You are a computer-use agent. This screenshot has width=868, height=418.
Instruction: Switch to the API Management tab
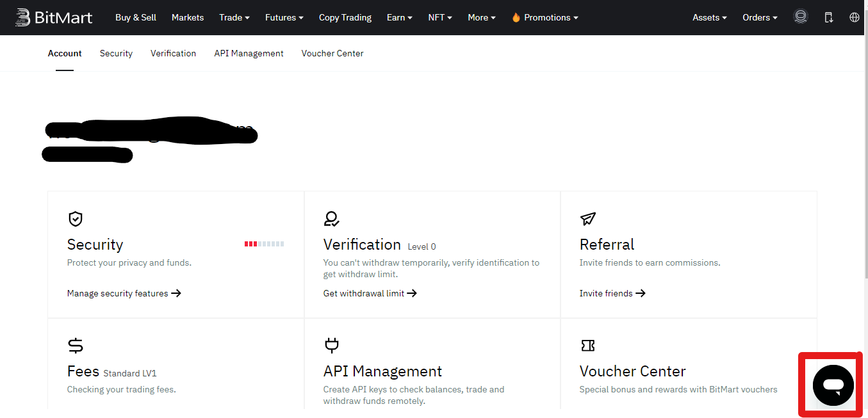249,53
